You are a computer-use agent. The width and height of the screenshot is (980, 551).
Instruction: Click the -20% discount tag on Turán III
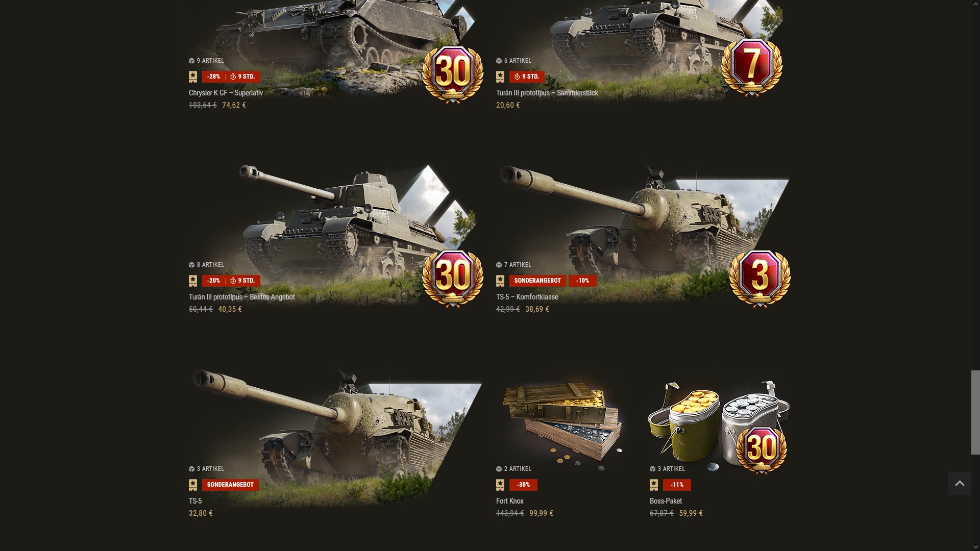[x=214, y=281]
